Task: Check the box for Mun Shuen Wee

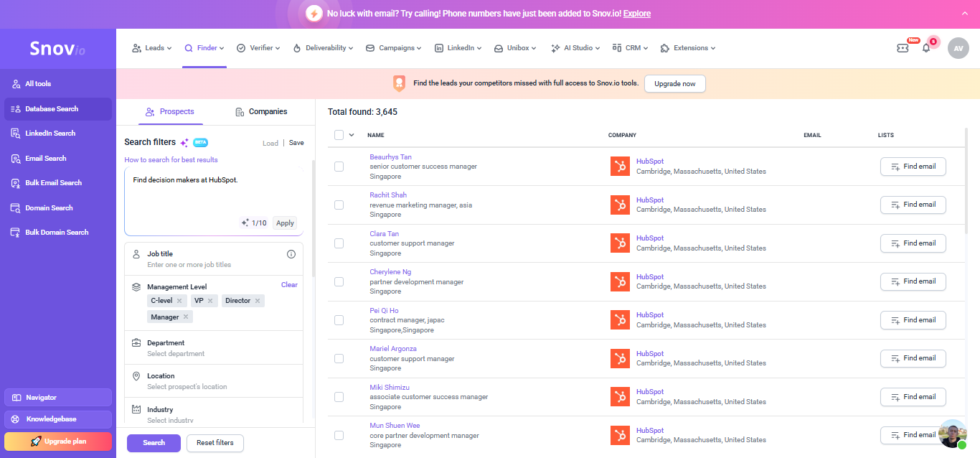Action: (339, 435)
